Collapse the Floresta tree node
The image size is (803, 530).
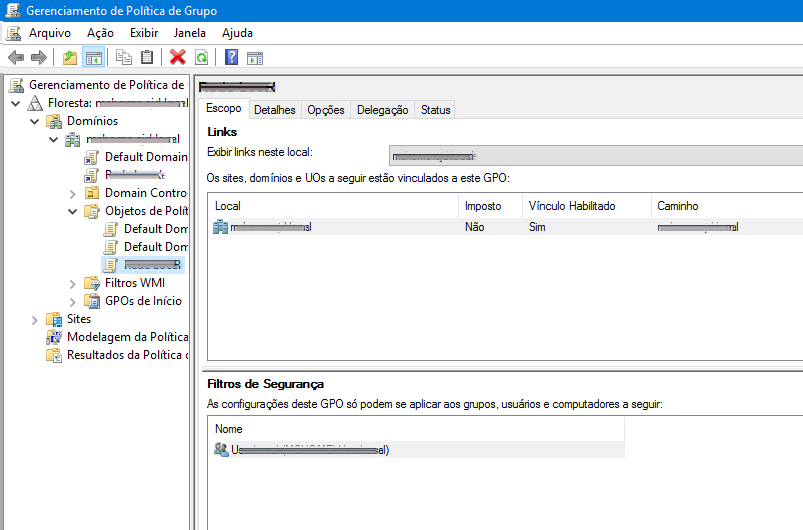pos(16,103)
